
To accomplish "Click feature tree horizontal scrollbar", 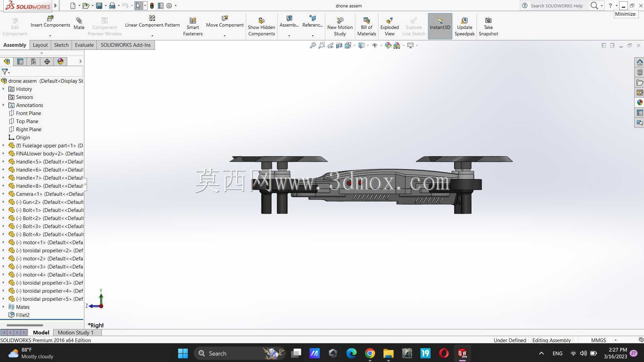I will click(25, 325).
